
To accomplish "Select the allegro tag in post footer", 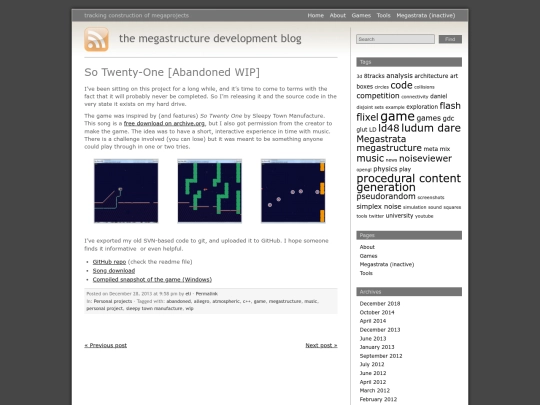I will (x=201, y=301).
